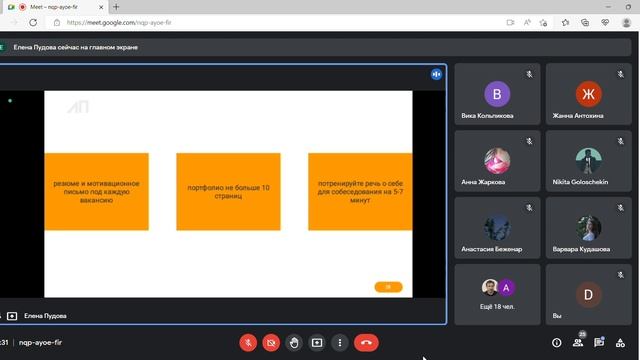640x360 pixels.
Task: Click the muted mic icon on Жанна Антохина
Action: (620, 74)
